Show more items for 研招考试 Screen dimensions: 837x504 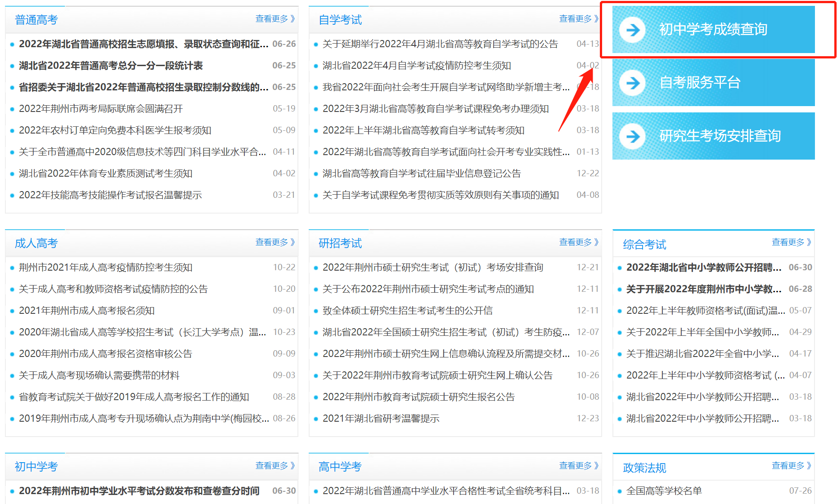(578, 242)
